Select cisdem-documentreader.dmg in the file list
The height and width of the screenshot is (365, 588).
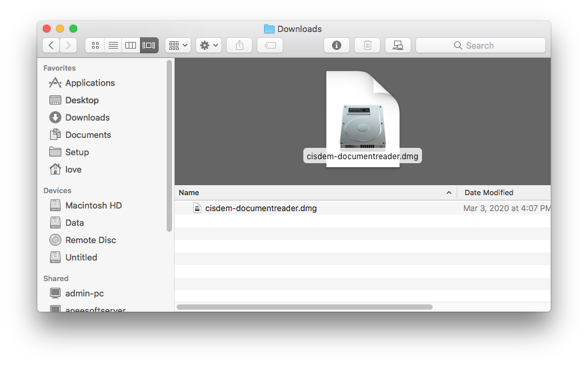(261, 208)
